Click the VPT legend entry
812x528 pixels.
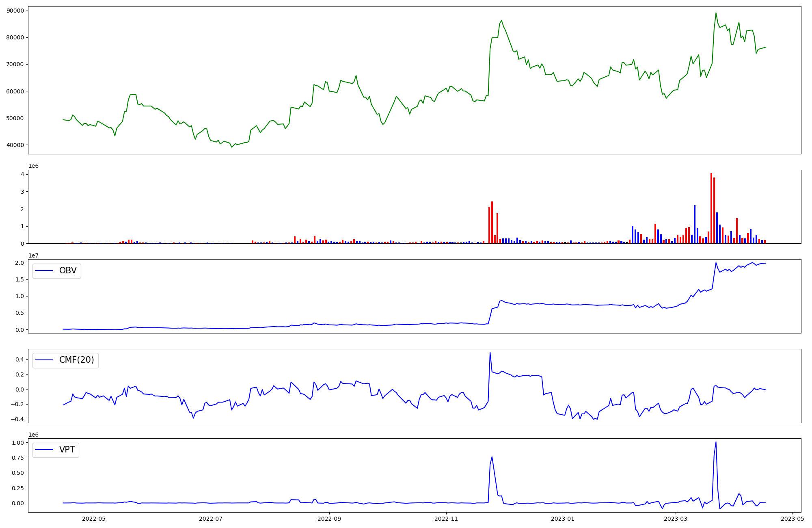tap(67, 450)
